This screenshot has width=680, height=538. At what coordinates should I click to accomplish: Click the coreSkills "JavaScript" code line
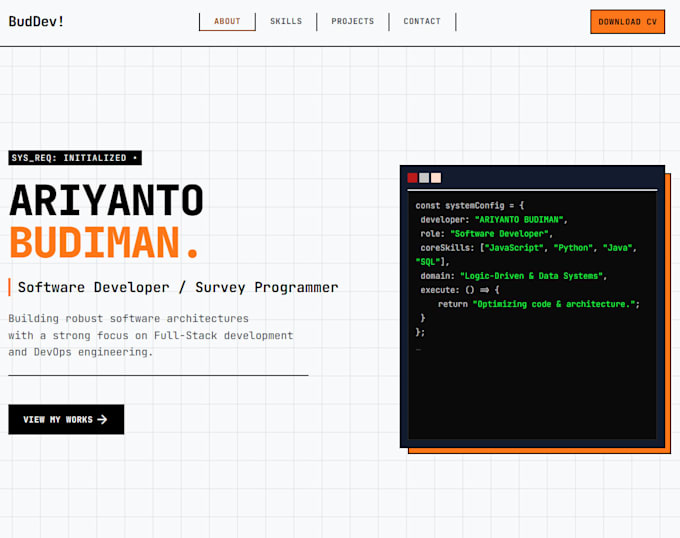pyautogui.click(x=528, y=248)
